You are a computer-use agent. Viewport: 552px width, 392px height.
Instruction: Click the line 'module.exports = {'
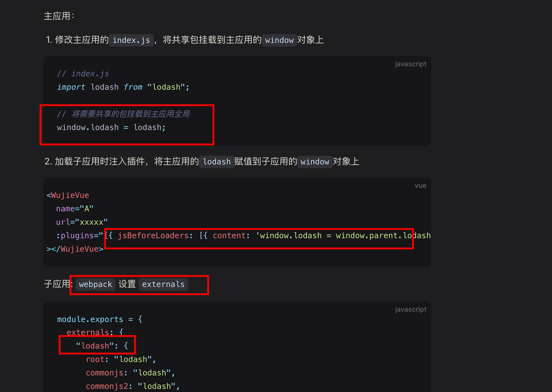[100, 319]
